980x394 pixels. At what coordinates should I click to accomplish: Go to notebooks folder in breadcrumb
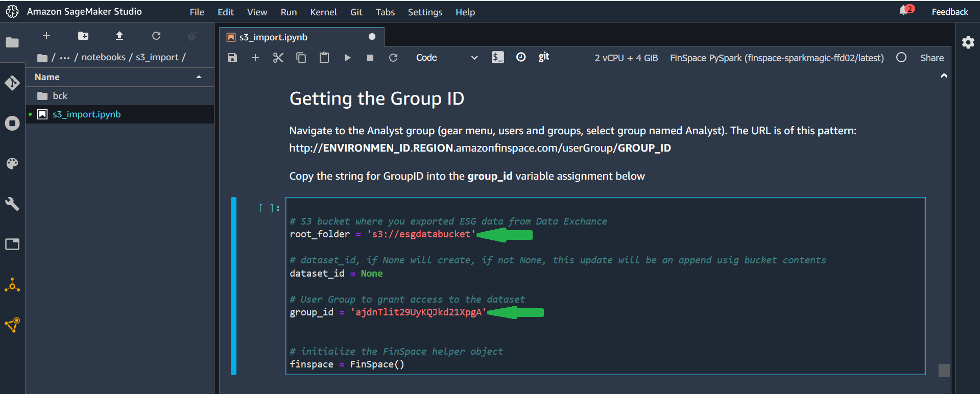(104, 57)
